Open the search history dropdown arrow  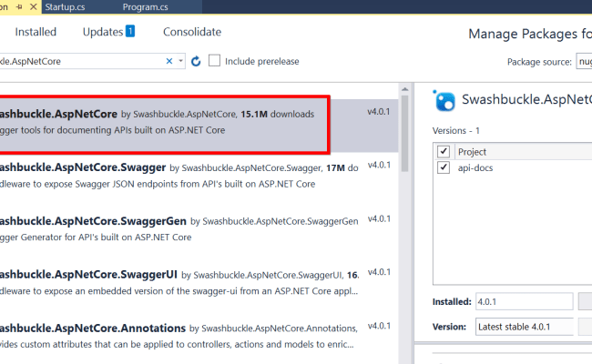pos(181,61)
